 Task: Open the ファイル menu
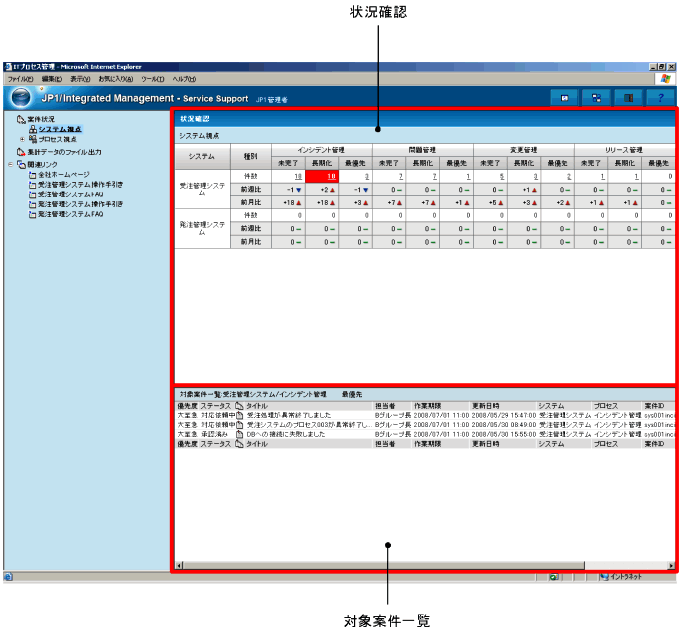coord(20,78)
